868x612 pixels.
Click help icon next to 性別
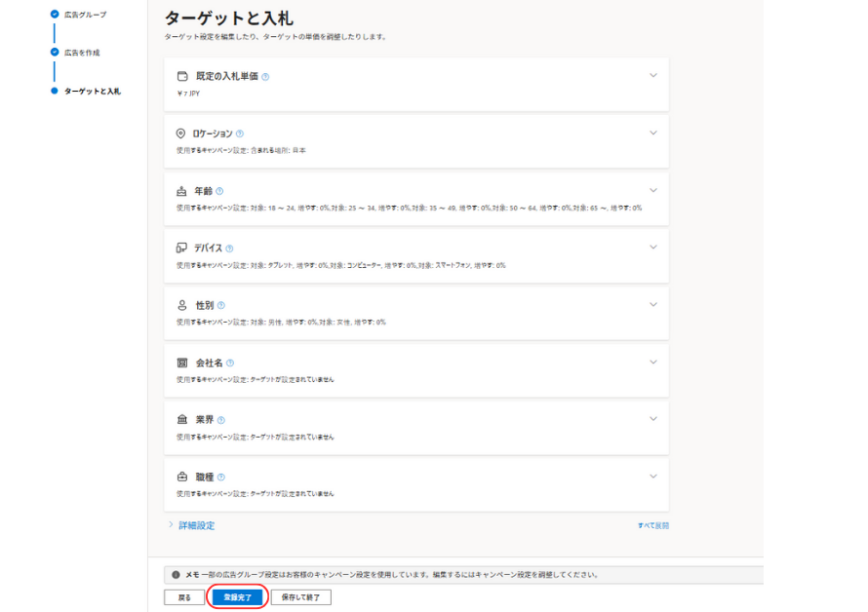[x=221, y=305]
